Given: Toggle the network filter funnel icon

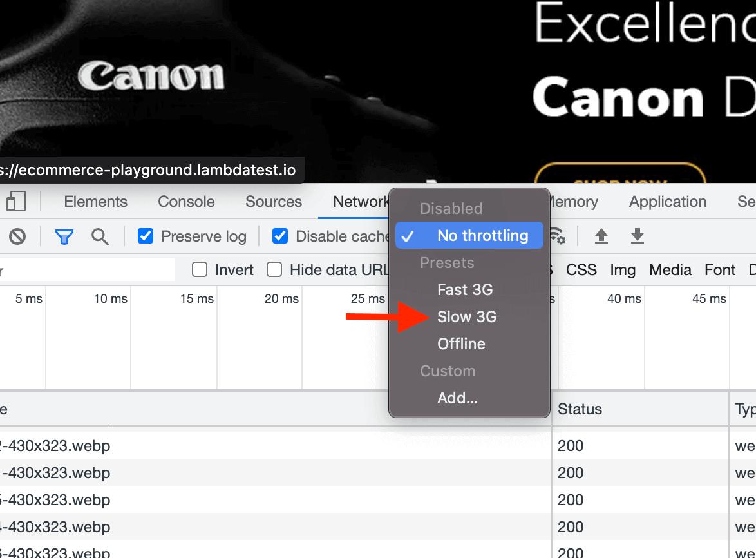Looking at the screenshot, I should 64,236.
